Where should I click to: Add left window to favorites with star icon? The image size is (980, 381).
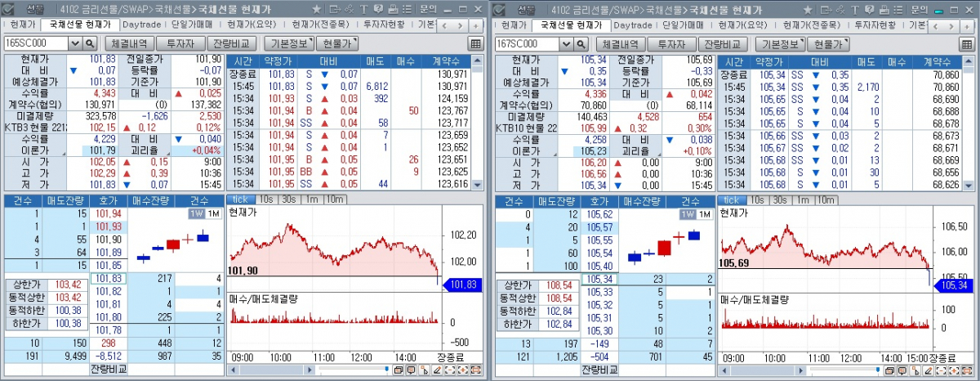(317, 9)
